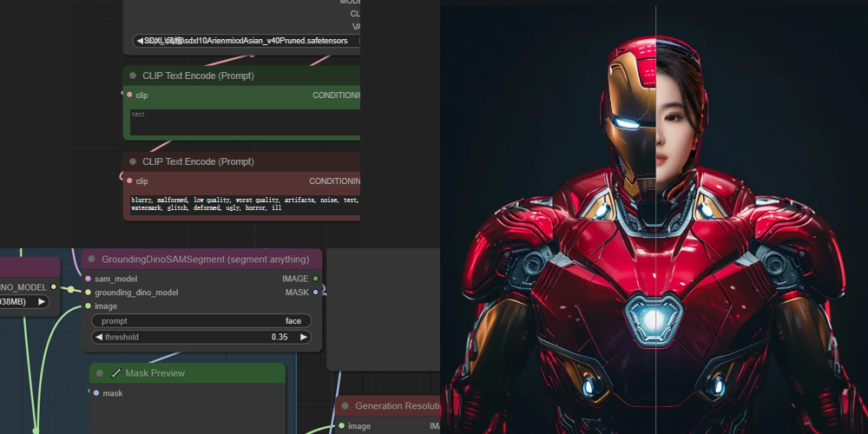868x434 pixels.
Task: Click the sam_model input socket
Action: tap(88, 279)
